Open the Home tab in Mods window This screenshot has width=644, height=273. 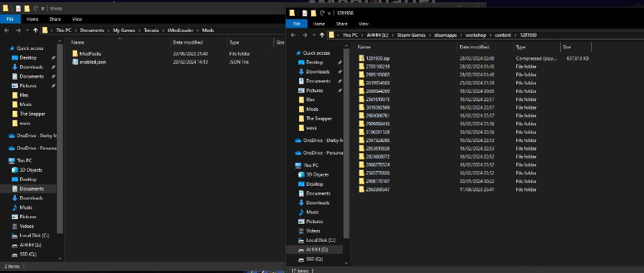click(x=33, y=19)
